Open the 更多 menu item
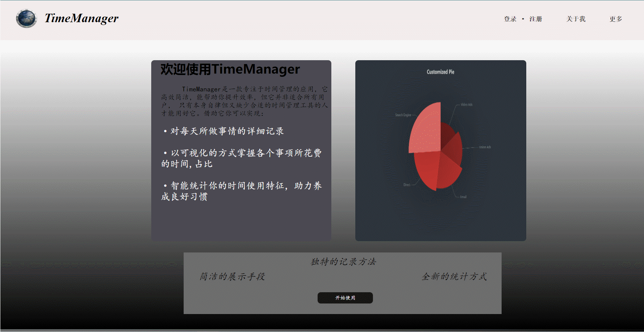The width and height of the screenshot is (644, 332). tap(616, 19)
